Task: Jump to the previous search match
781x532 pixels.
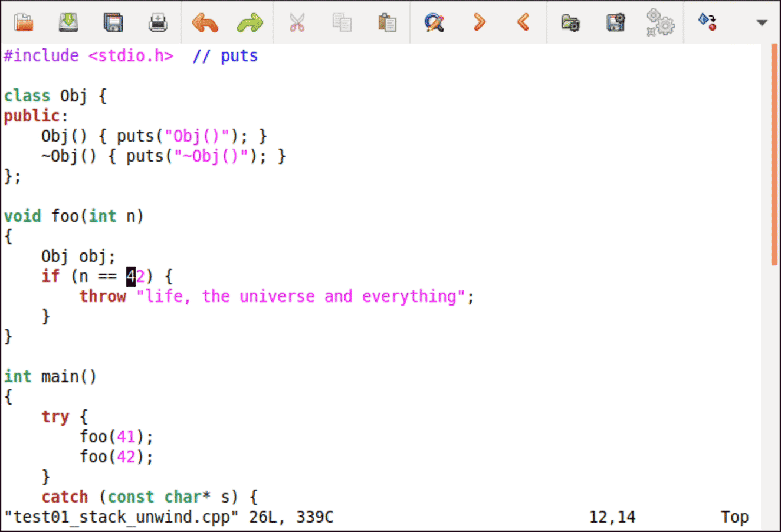Action: pyautogui.click(x=523, y=22)
